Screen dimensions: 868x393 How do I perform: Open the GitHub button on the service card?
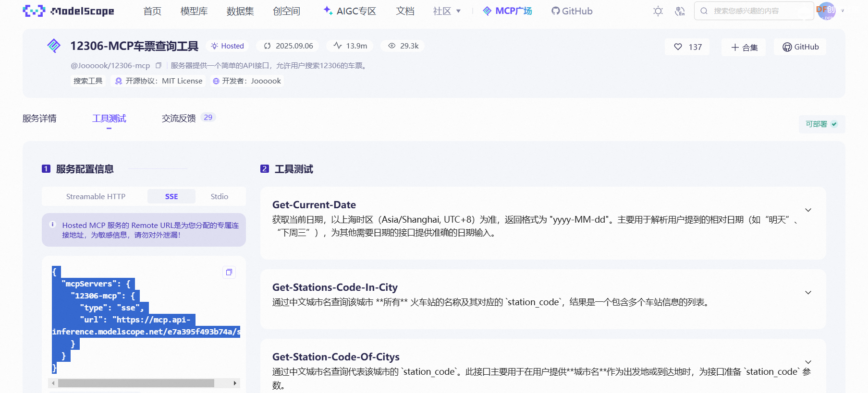pyautogui.click(x=800, y=47)
